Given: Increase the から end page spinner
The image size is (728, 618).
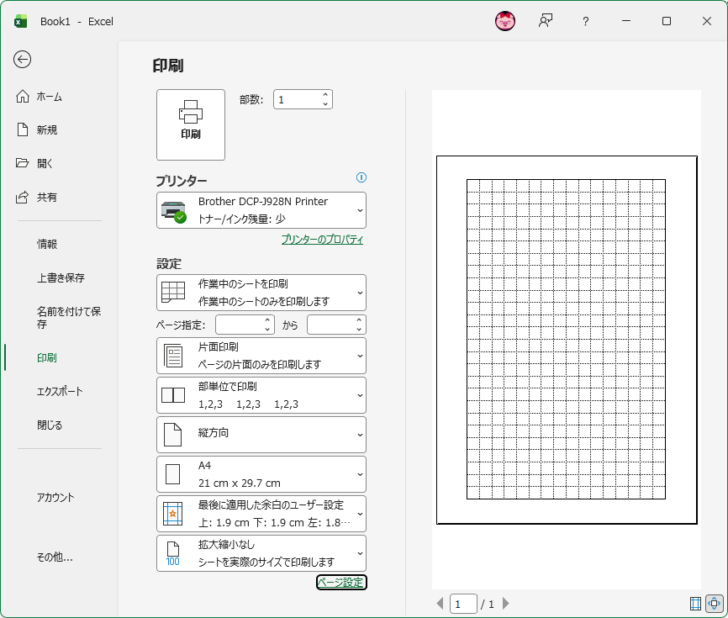Looking at the screenshot, I should coord(358,320).
